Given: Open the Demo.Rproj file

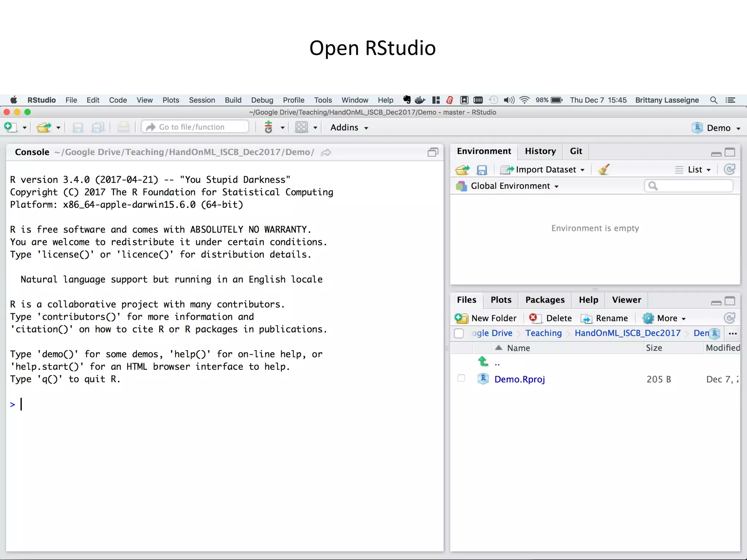Looking at the screenshot, I should click(519, 380).
